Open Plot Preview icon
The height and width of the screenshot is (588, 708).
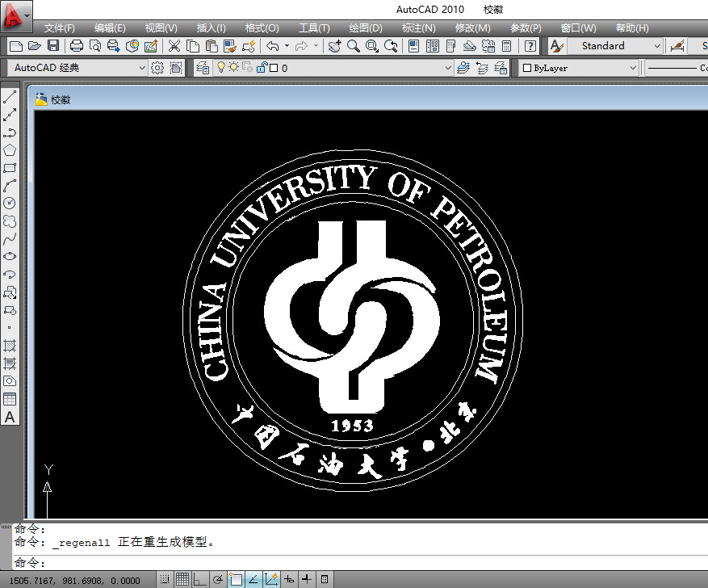click(x=94, y=46)
